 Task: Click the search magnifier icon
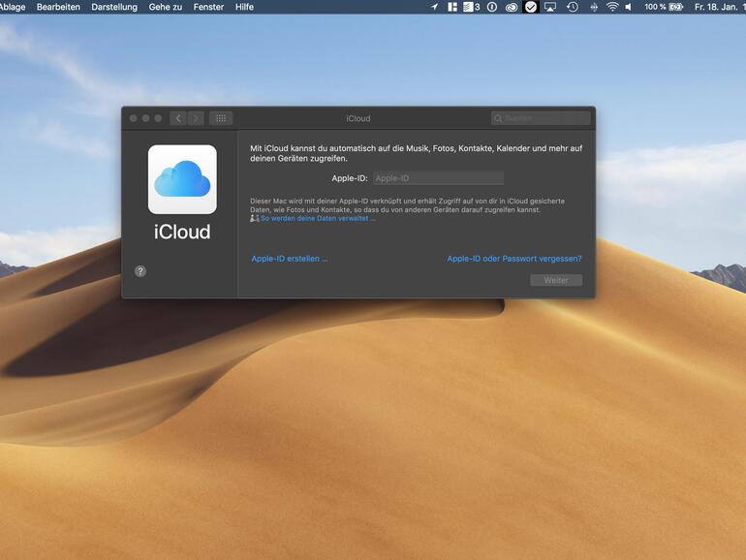coord(498,118)
